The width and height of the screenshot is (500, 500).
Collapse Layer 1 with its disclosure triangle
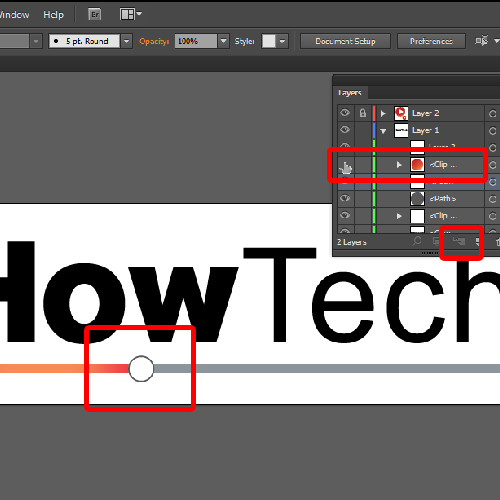pos(383,131)
